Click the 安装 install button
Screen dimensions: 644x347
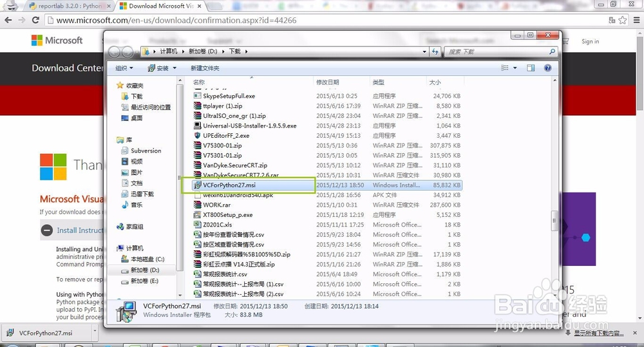(x=158, y=68)
